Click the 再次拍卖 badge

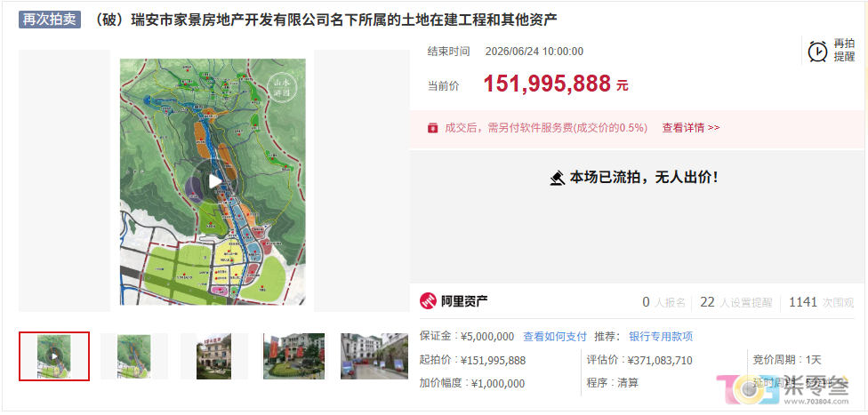(50, 20)
